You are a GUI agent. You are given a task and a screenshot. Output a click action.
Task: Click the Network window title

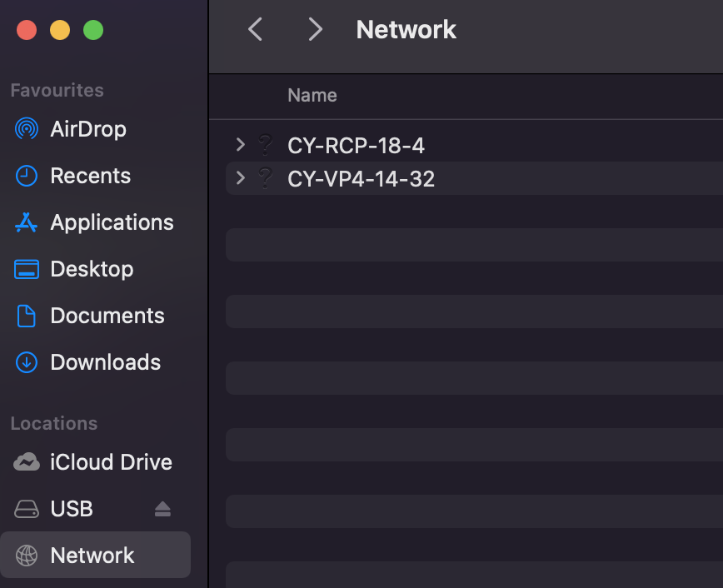click(x=406, y=29)
